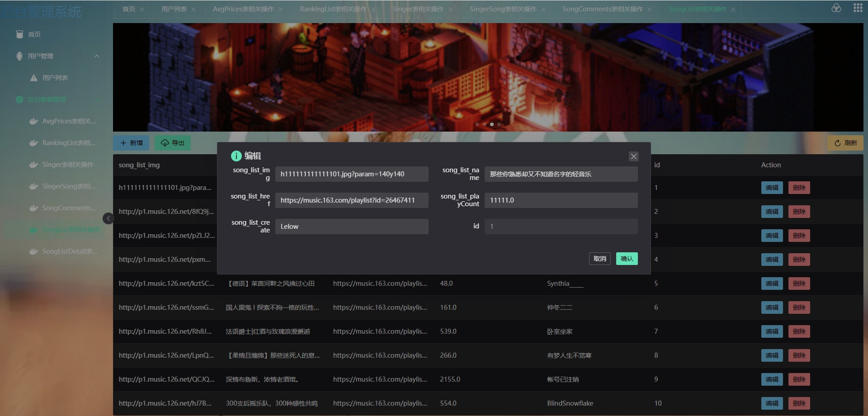868x416 pixels.
Task: Click the 导出 export button
Action: [173, 143]
